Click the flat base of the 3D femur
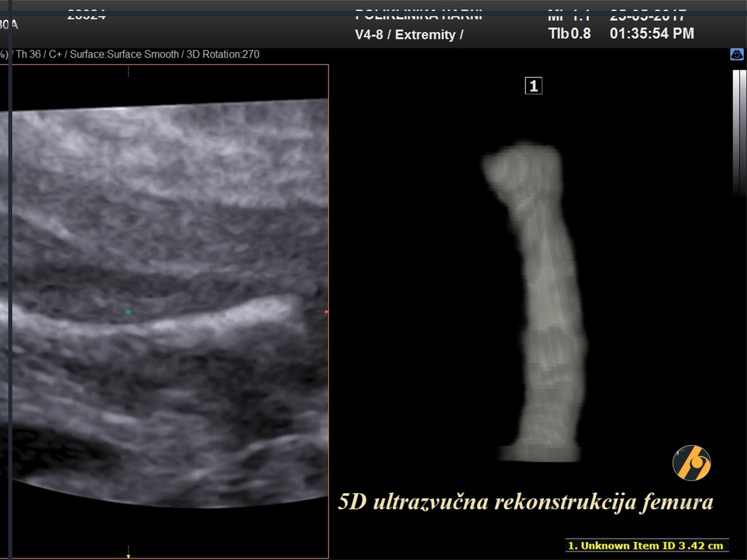 tap(540, 453)
